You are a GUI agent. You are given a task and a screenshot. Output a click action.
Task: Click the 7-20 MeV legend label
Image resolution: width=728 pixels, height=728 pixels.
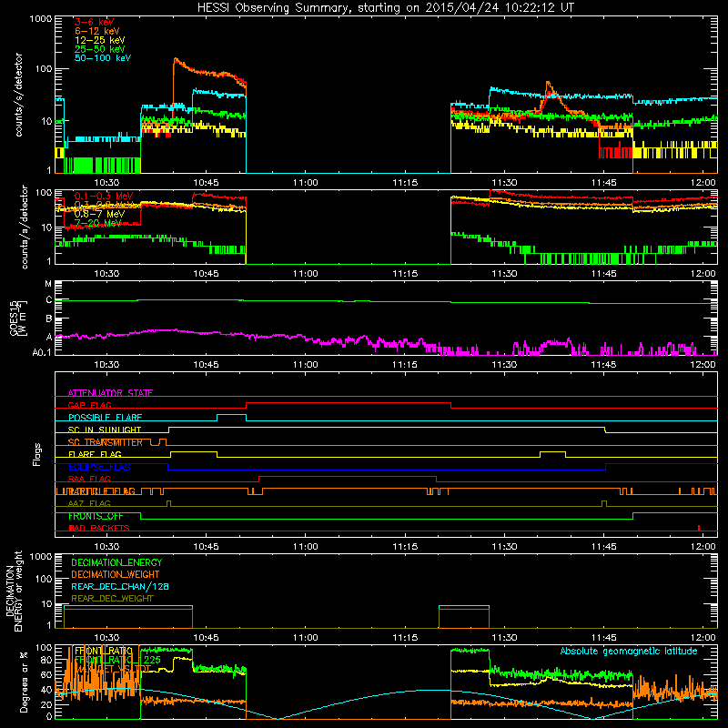pyautogui.click(x=97, y=223)
